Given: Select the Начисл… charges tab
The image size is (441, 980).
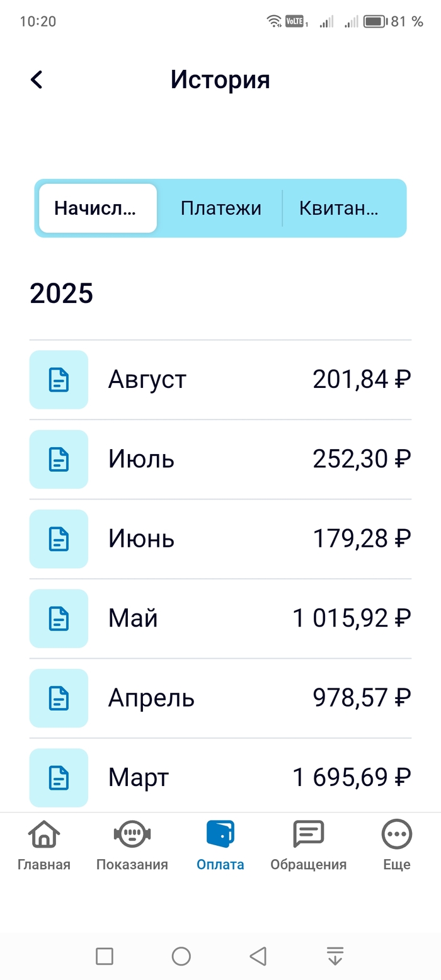Looking at the screenshot, I should [98, 208].
